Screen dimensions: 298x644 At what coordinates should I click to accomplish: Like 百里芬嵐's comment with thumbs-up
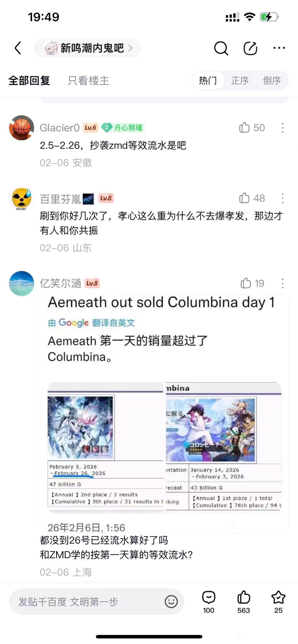244,198
